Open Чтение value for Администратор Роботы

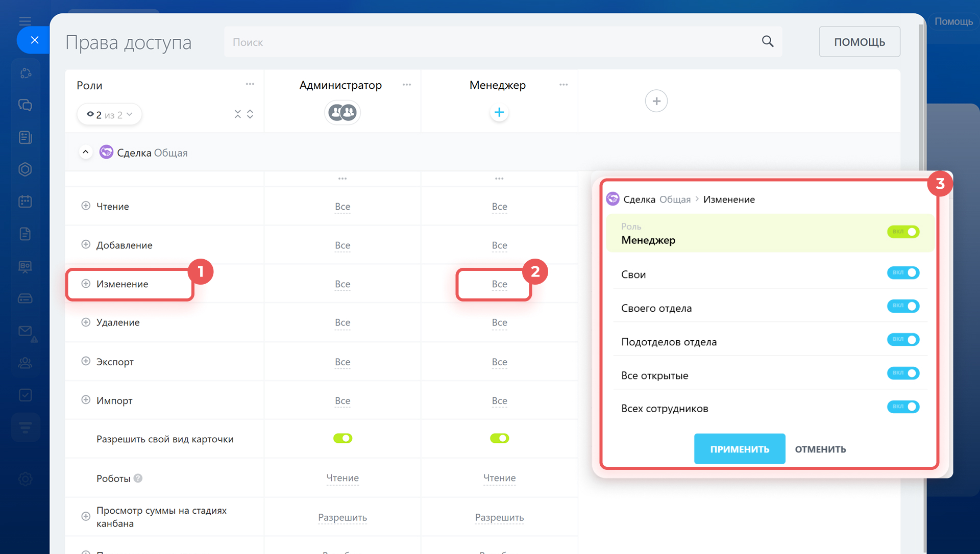342,478
